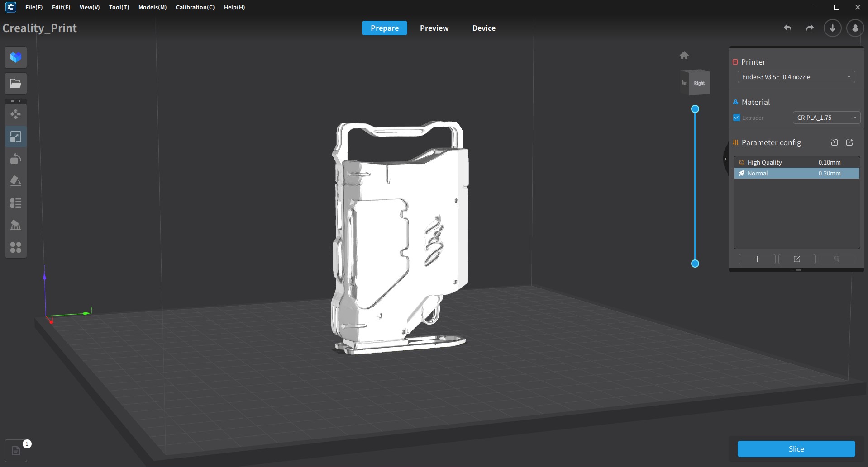Select the Move tool in left toolbar
The width and height of the screenshot is (868, 467).
point(16,114)
